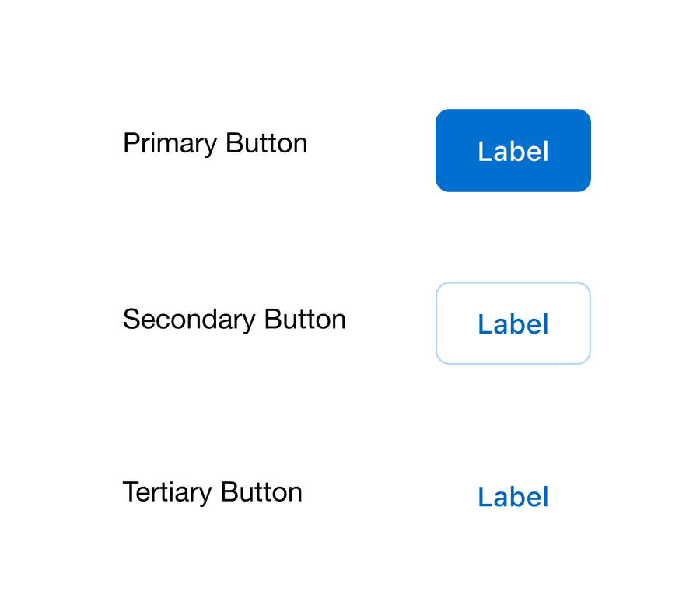
Task: Select the Secondary Button heading text
Action: [234, 319]
